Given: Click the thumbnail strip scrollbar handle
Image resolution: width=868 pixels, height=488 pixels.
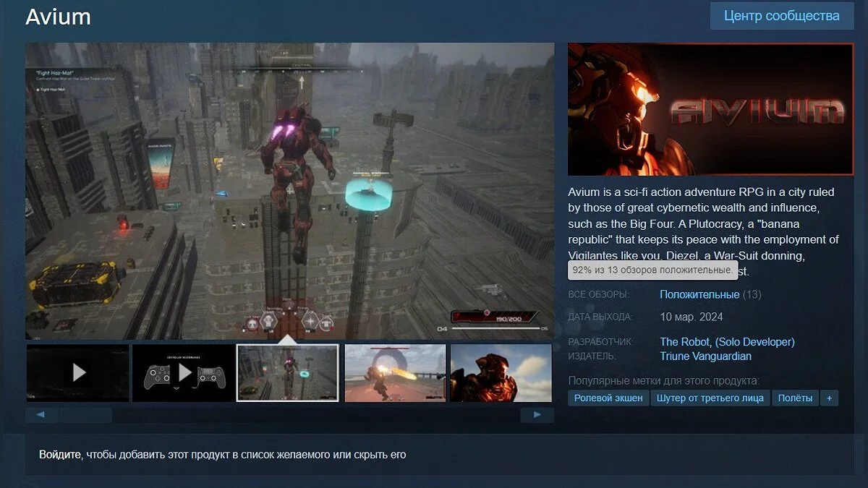Looking at the screenshot, I should [x=85, y=415].
